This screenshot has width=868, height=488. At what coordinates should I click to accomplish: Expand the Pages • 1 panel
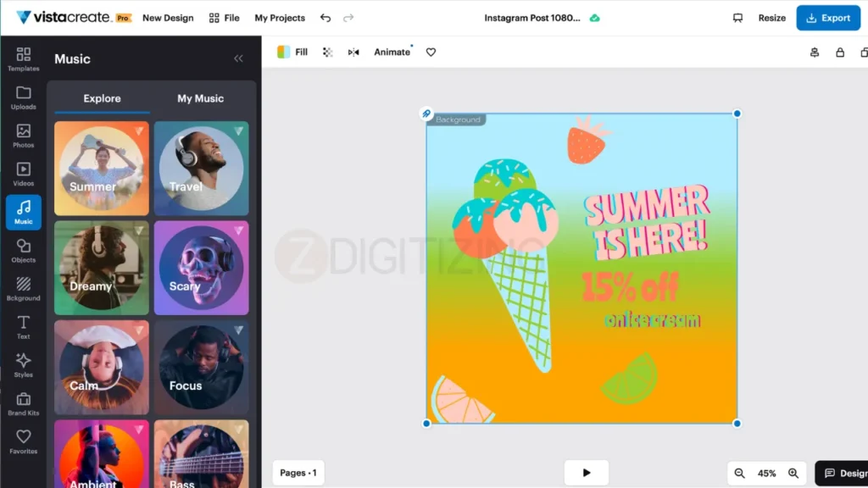[x=298, y=473]
